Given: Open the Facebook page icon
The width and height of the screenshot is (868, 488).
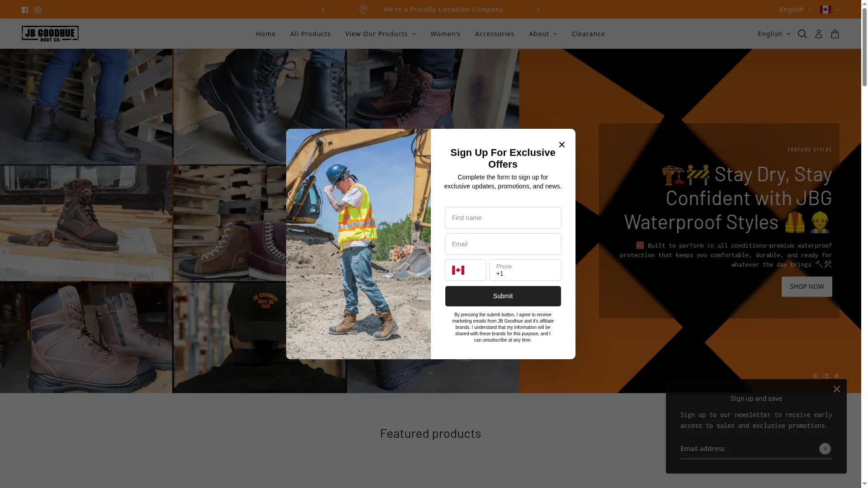Looking at the screenshot, I should tap(25, 9).
